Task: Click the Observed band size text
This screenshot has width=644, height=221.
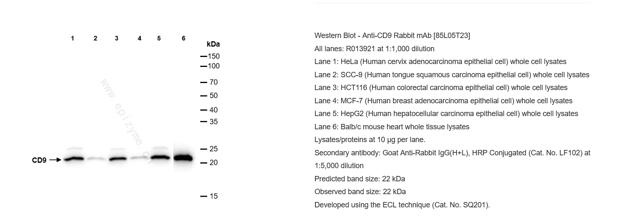Action: point(360,192)
